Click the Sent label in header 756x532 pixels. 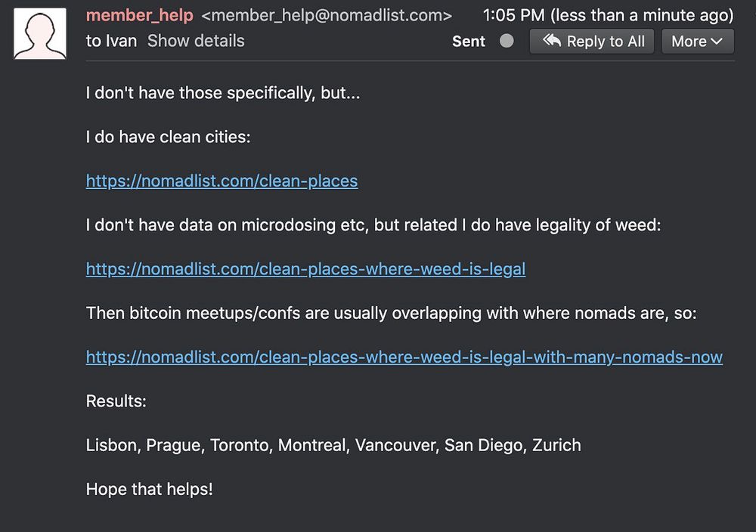tap(468, 42)
